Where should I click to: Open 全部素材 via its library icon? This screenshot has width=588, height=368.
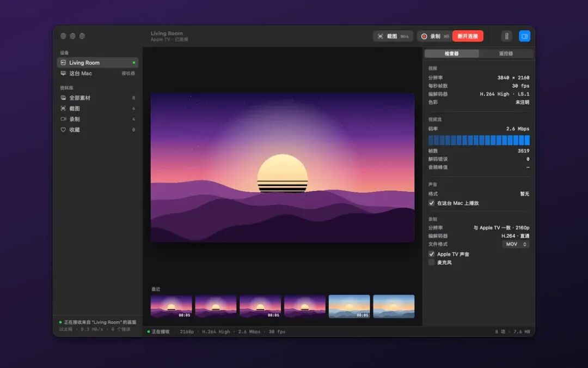(63, 98)
